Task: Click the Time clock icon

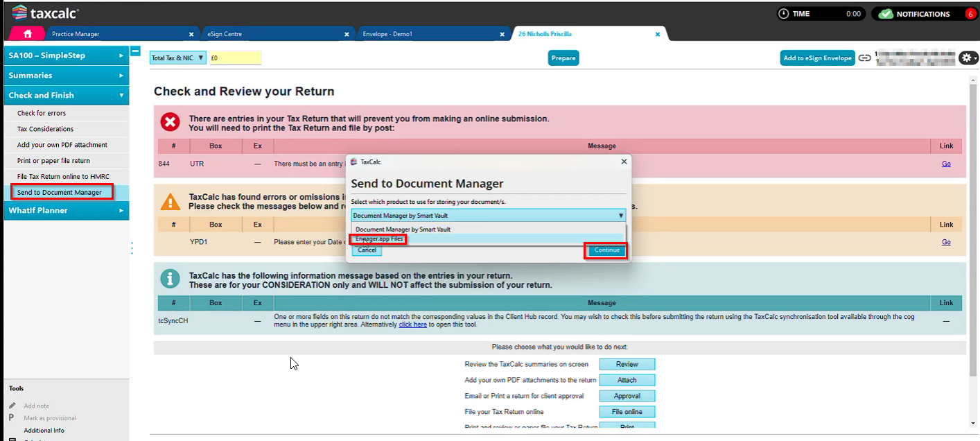Action: 783,14
